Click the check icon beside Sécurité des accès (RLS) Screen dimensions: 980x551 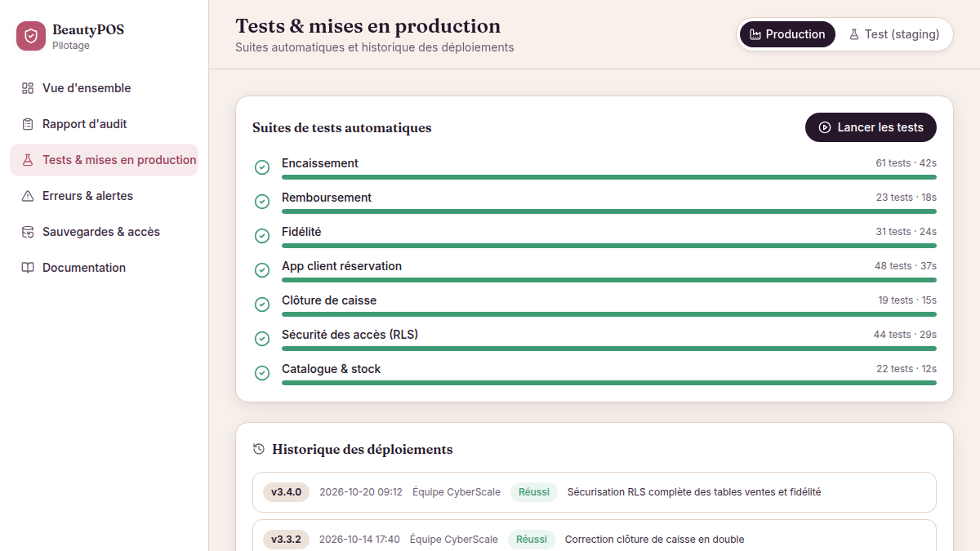pyautogui.click(x=262, y=339)
